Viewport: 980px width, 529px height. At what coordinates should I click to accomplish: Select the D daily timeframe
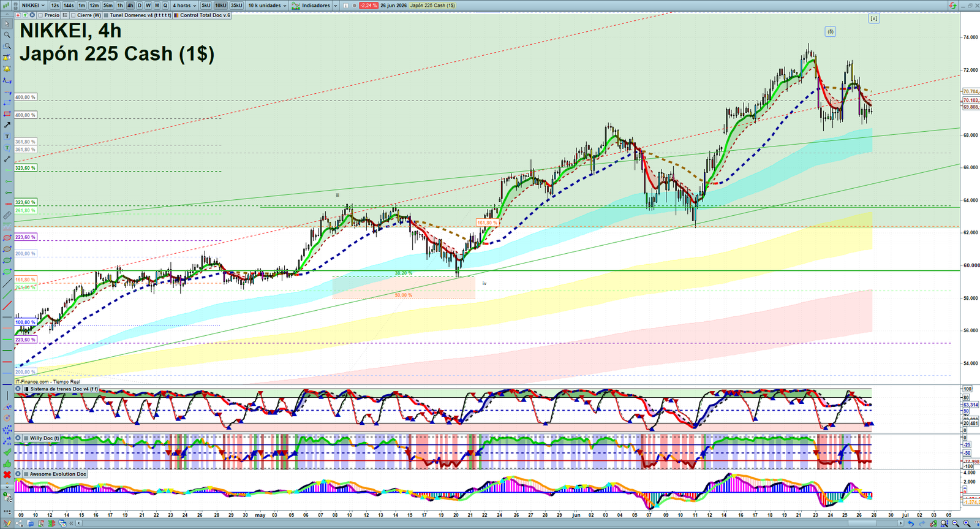[140, 6]
